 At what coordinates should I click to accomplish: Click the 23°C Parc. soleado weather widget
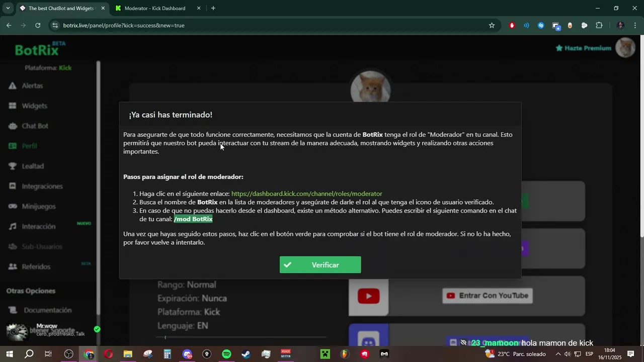(516, 354)
